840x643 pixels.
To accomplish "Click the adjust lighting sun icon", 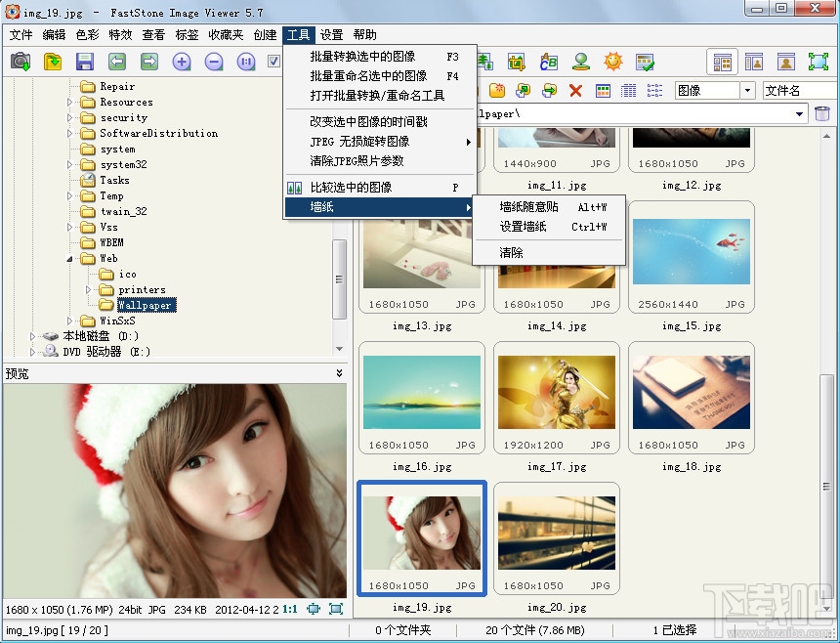I will 612,62.
